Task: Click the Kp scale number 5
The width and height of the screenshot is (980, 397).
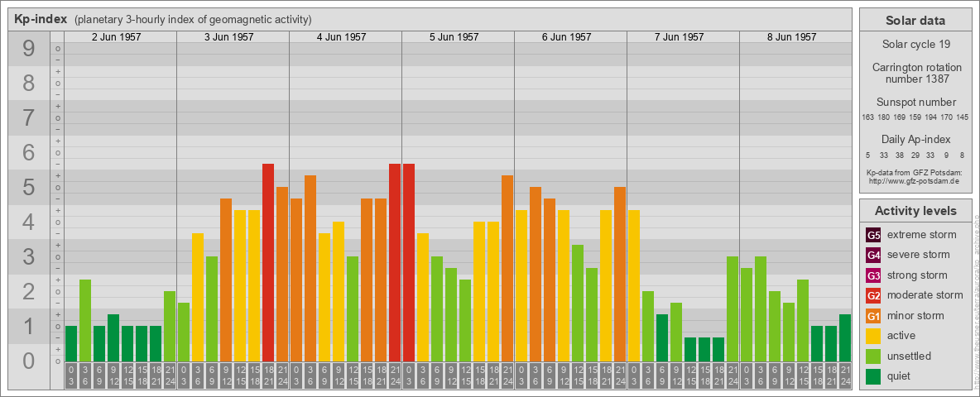Action: point(29,187)
